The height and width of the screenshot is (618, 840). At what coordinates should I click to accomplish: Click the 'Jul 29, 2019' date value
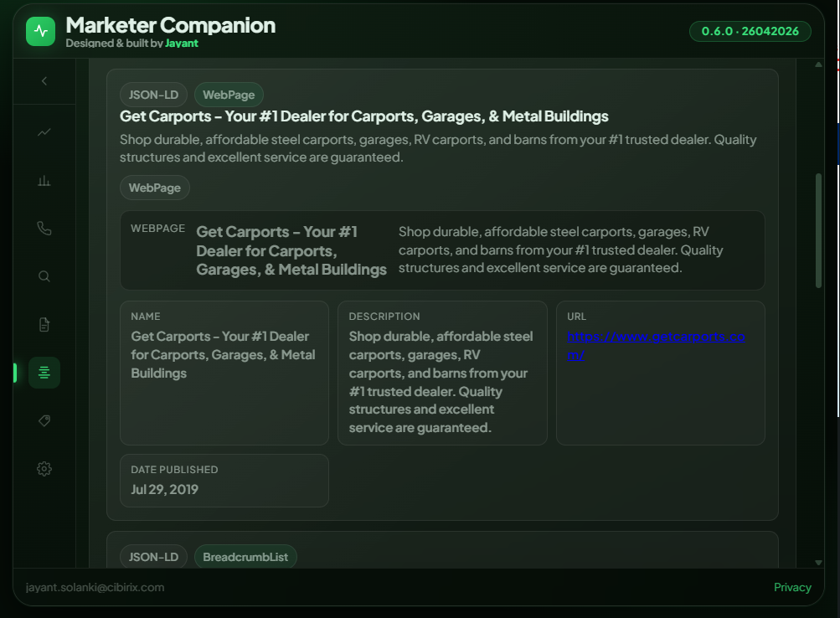164,490
